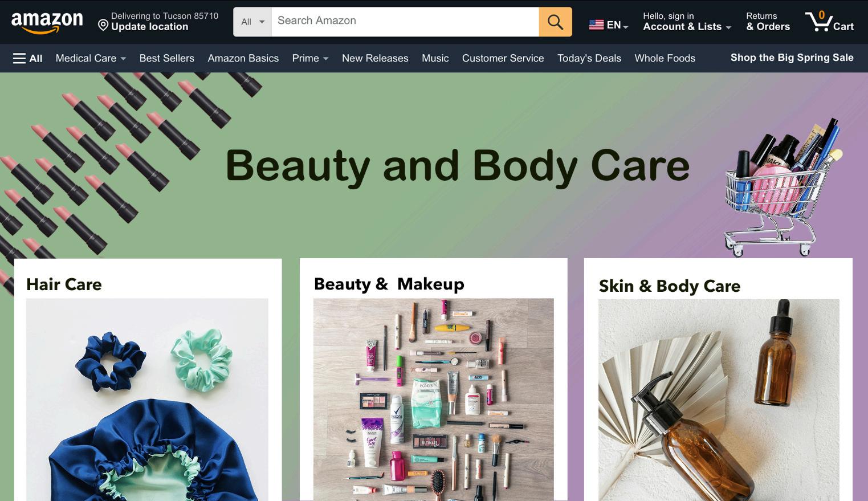Click the orange search magnifier button
868x501 pixels.
coord(555,22)
